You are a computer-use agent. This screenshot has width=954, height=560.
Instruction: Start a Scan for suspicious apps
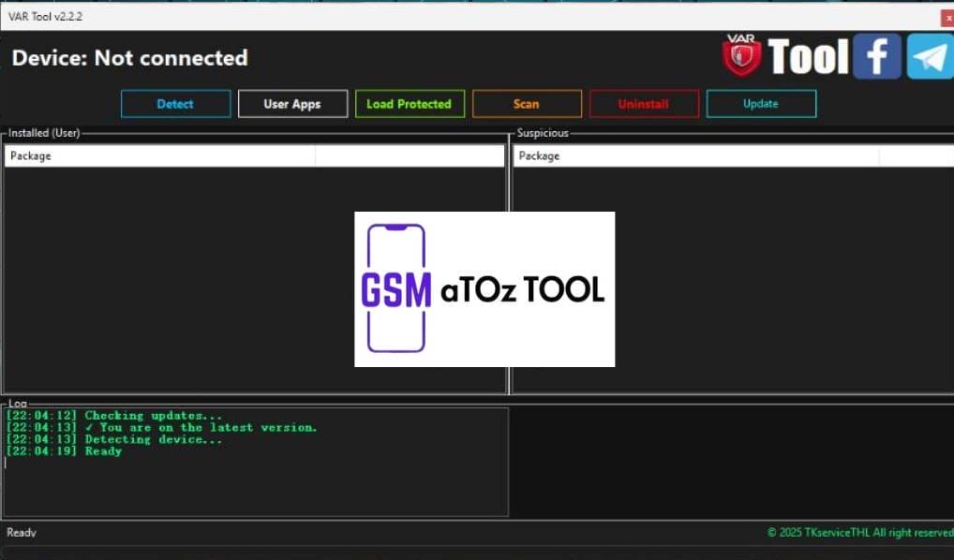tap(527, 104)
